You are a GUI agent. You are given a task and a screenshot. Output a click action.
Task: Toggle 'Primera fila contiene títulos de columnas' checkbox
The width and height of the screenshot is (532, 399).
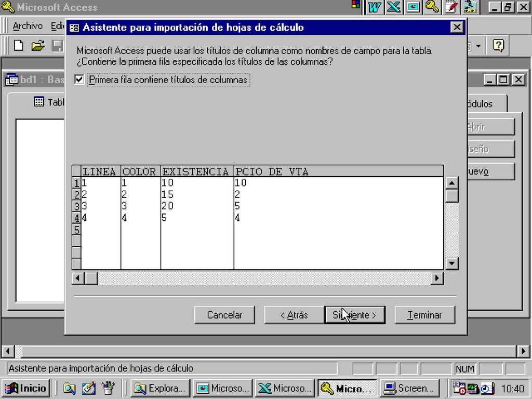point(79,79)
